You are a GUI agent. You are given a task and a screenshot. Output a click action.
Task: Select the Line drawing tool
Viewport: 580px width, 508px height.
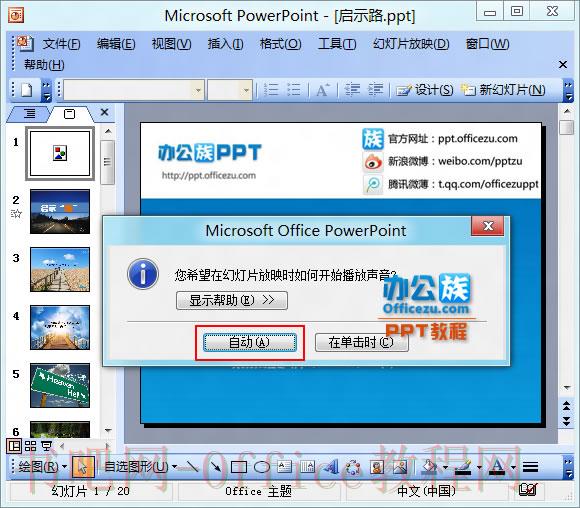[191, 467]
